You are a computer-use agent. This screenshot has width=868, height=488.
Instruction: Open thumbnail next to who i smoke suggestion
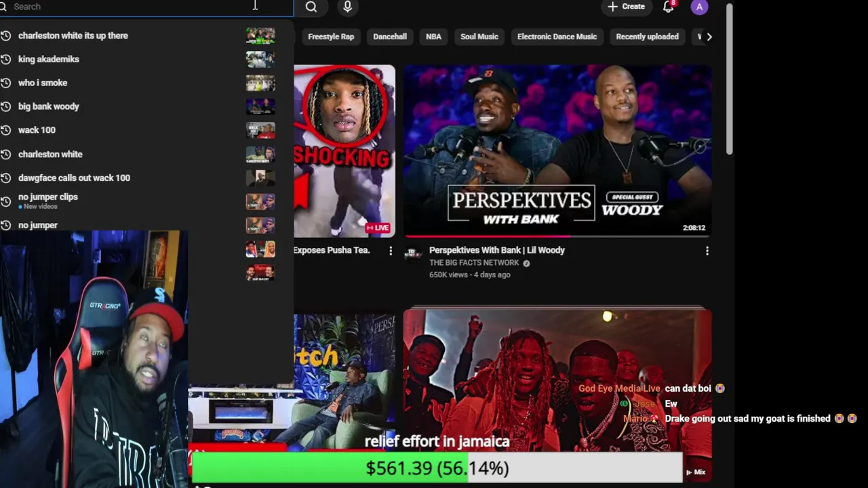coord(260,83)
